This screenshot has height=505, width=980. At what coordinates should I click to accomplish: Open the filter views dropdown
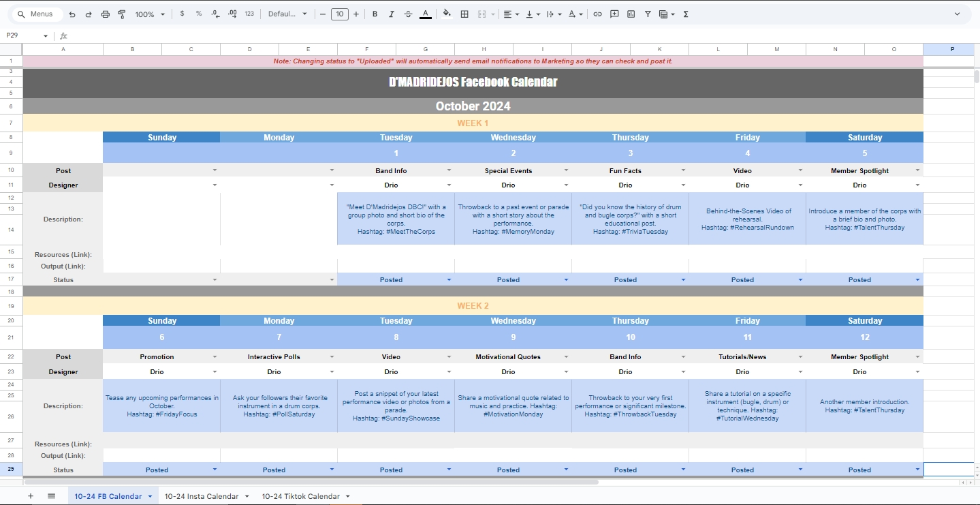click(x=667, y=14)
